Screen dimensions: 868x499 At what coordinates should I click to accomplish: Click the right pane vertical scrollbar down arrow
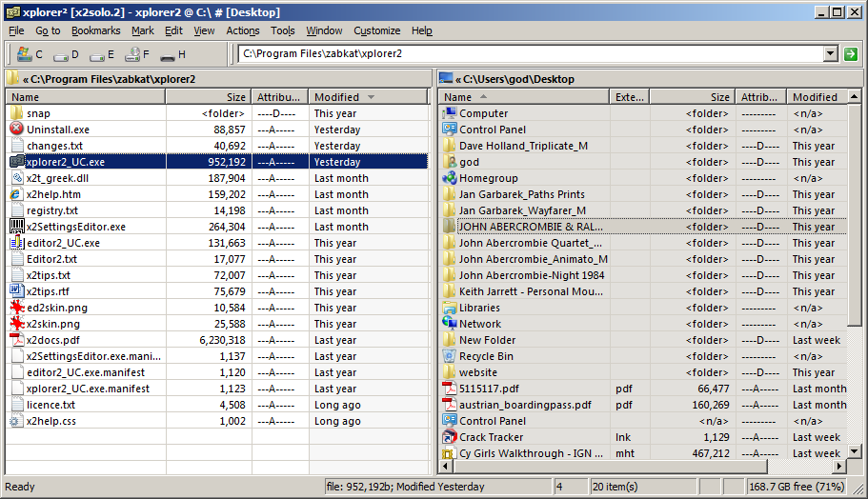[853, 453]
